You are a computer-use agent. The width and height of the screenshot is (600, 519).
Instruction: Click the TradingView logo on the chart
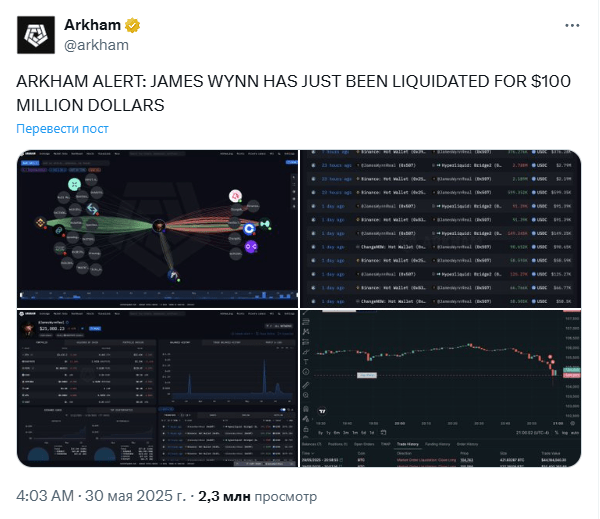[x=322, y=411]
